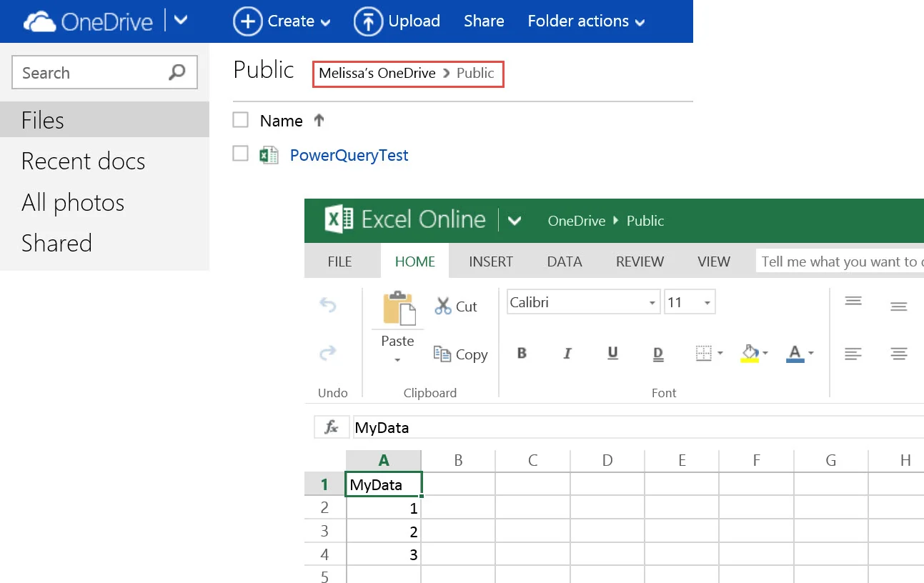Open the PowerQueryTest file link

click(x=349, y=155)
